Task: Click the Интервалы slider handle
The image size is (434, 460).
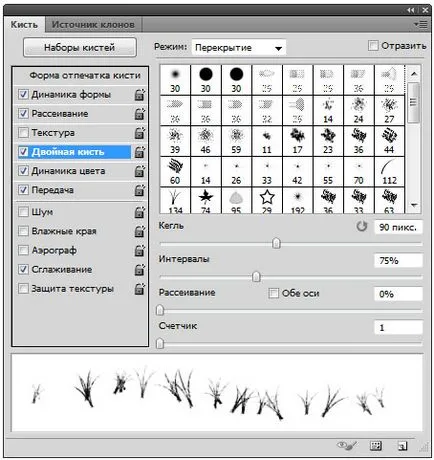Action: click(x=256, y=277)
